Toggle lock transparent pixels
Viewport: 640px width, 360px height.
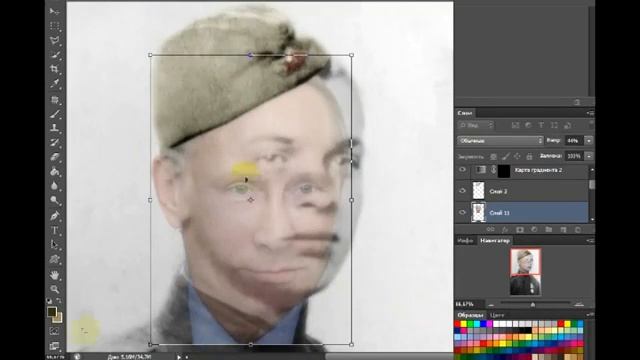coord(493,156)
